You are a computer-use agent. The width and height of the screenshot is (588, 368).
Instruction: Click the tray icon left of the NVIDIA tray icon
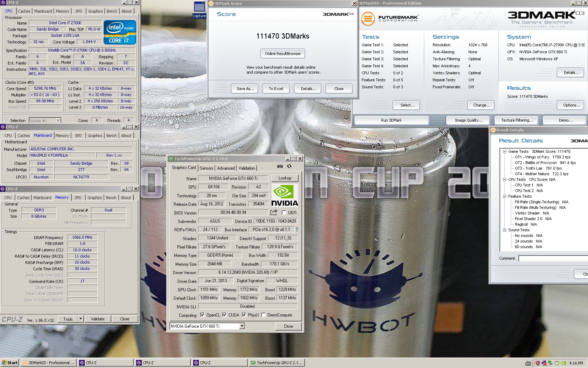[x=557, y=363]
